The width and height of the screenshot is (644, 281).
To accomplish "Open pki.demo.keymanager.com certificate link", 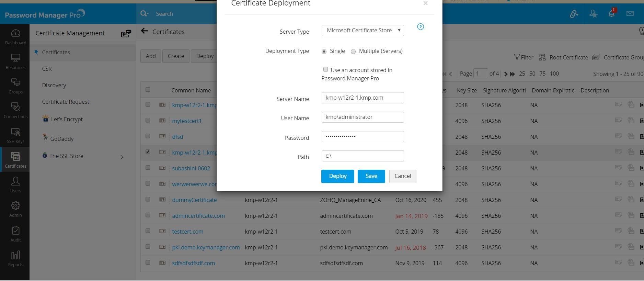I will click(x=206, y=247).
